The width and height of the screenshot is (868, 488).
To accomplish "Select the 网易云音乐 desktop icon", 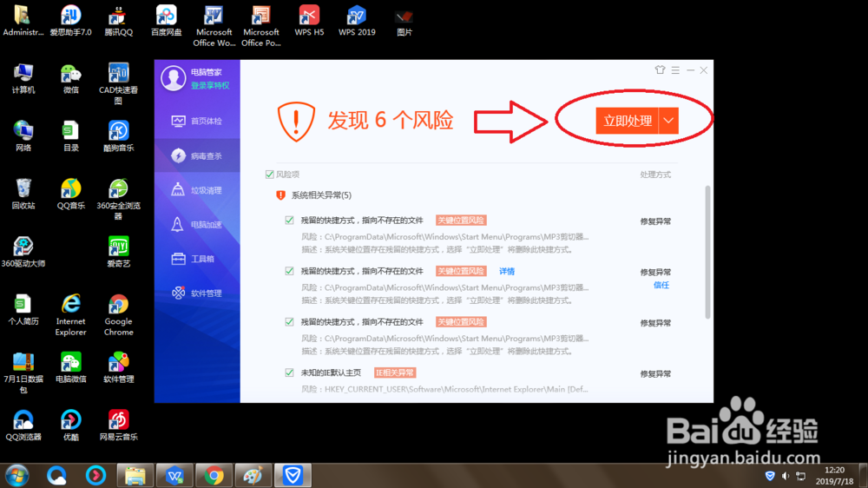I will pyautogui.click(x=118, y=425).
